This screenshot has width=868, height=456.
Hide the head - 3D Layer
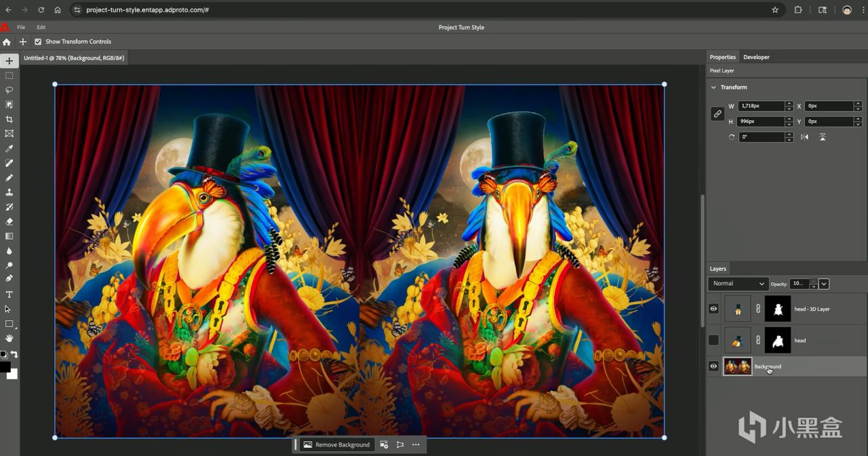713,309
